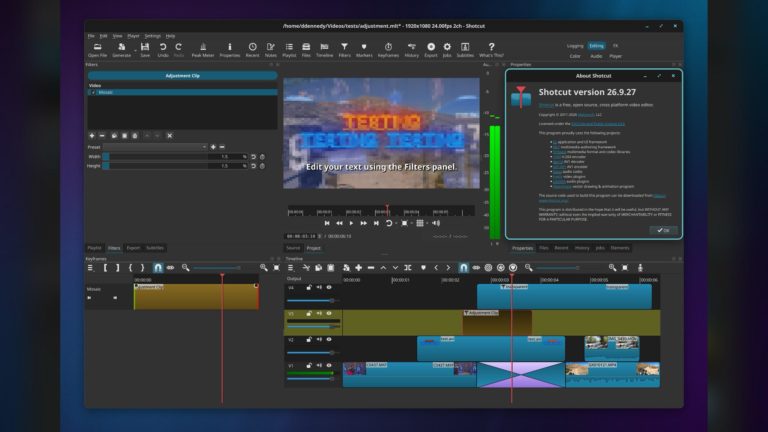Viewport: 768px width, 432px height.
Task: Open the Files toolbar icon
Action: (306, 49)
